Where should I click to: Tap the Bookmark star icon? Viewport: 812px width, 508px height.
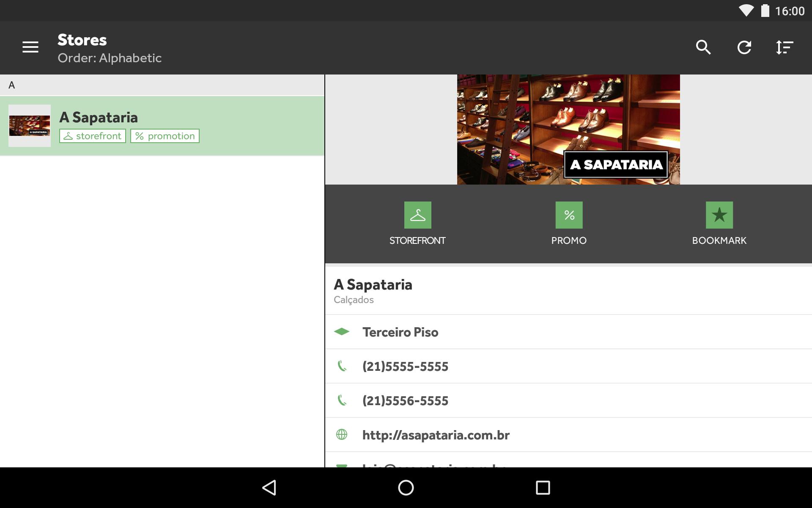(x=719, y=215)
